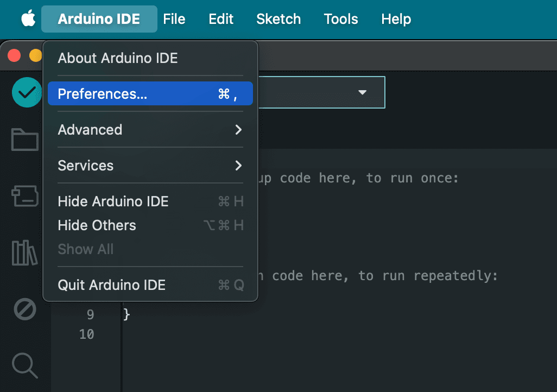557x392 pixels.
Task: Select Hide Others
Action: [x=150, y=225]
